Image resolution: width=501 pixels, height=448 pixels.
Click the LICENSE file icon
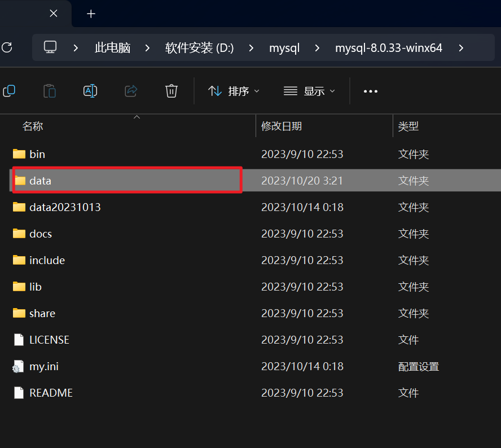click(17, 340)
